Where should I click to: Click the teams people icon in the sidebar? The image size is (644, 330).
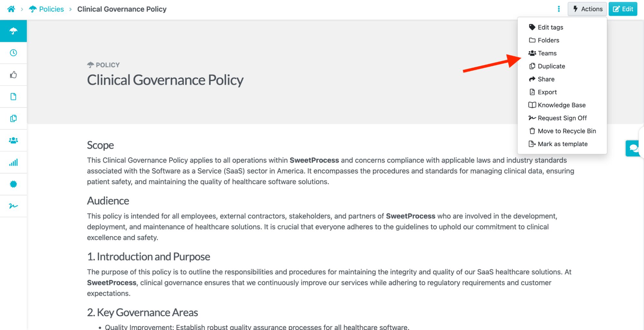(13, 140)
